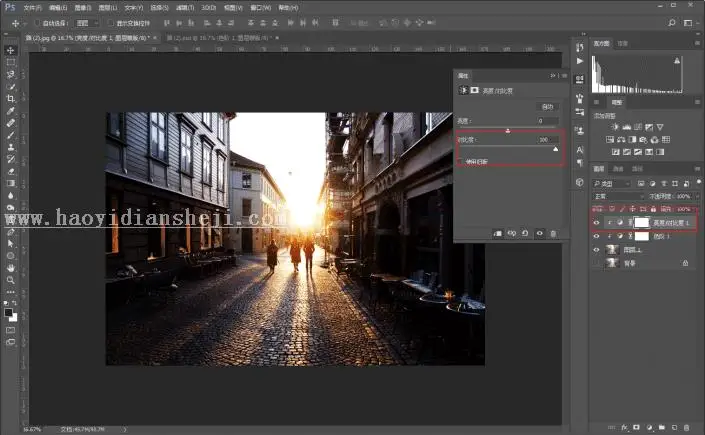Hide Layer 1 using its eye icon
The width and height of the screenshot is (705, 435).
tap(597, 250)
